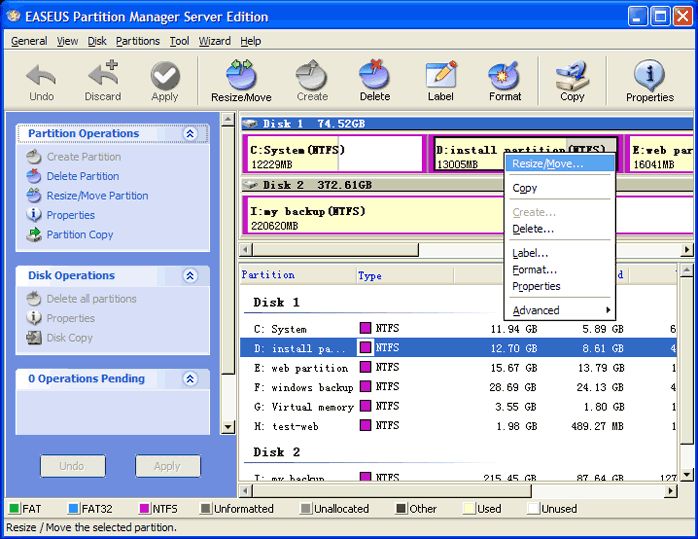Viewport: 698px width, 539px height.
Task: Choose Copy in context menu
Action: click(560, 188)
